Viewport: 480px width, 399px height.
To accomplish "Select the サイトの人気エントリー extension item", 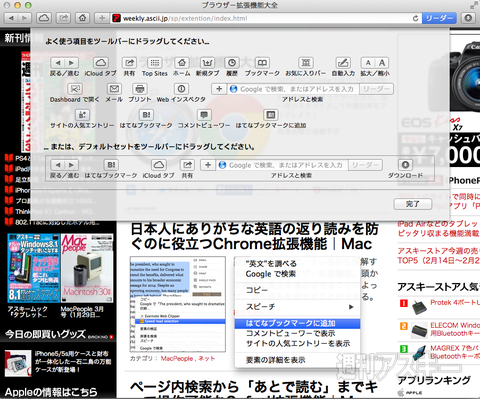I will 82,119.
